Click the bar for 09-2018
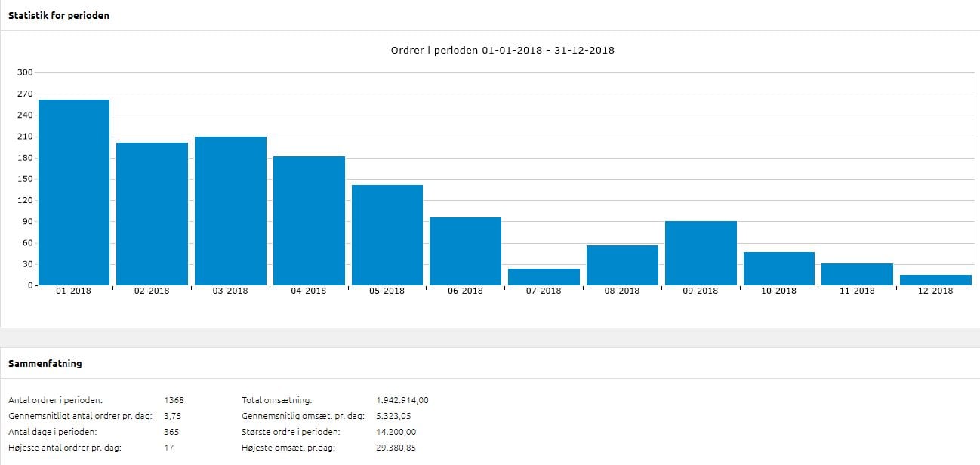 click(x=701, y=253)
